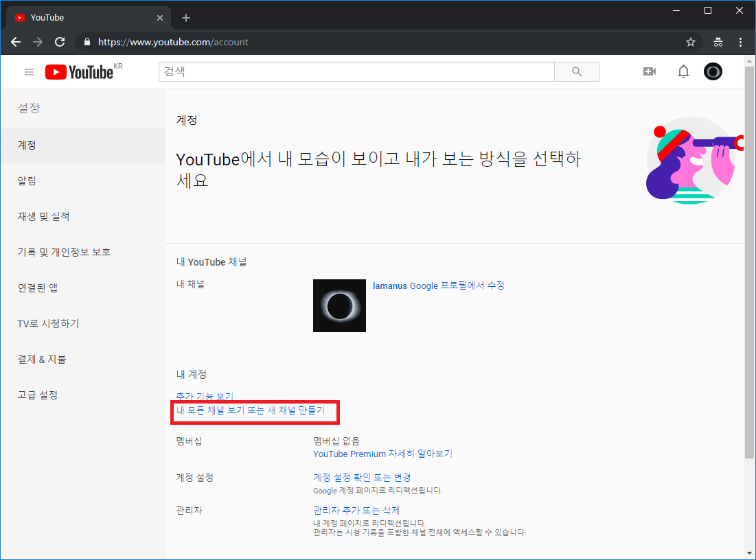Click into the 검색 search field
The width and height of the screenshot is (756, 560).
[356, 72]
